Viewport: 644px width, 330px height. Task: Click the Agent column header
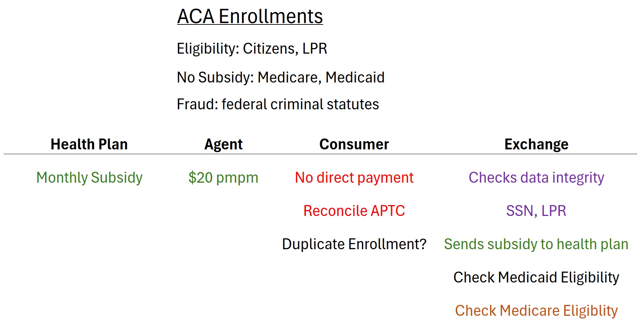(x=223, y=145)
